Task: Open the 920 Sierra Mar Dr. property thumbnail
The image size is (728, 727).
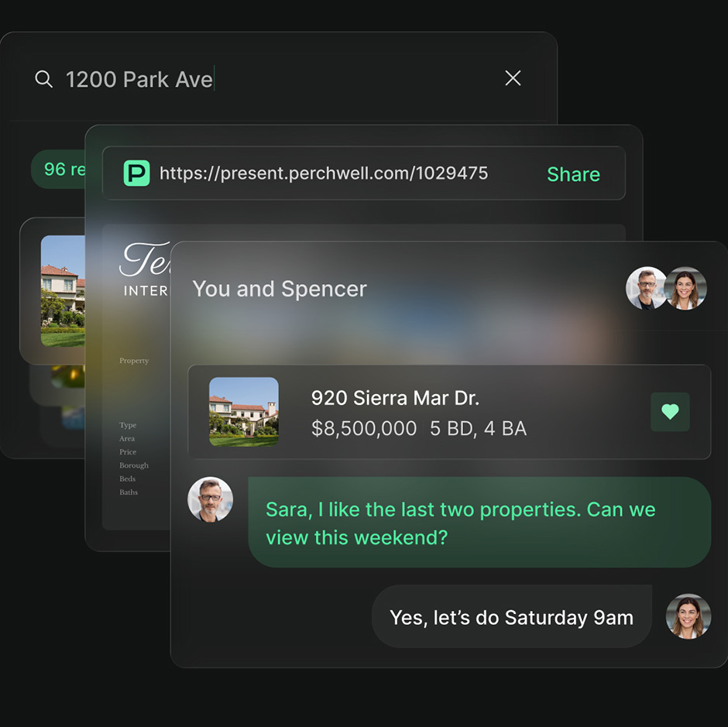Action: 244,412
